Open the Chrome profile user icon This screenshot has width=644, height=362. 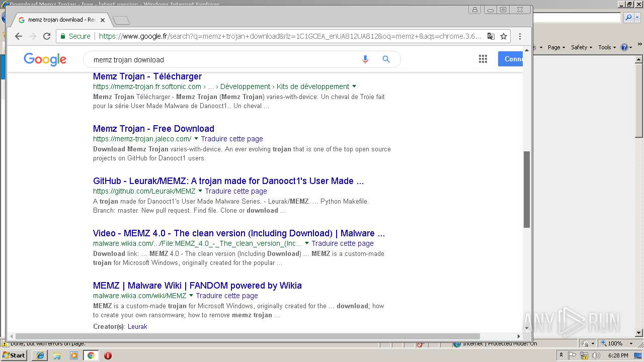click(x=474, y=10)
